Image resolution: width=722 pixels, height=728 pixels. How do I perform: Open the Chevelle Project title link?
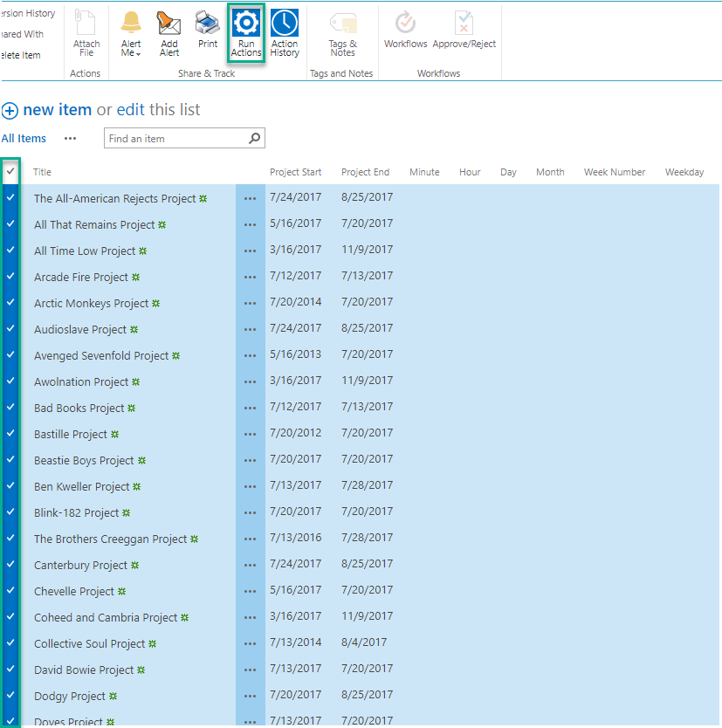74,592
